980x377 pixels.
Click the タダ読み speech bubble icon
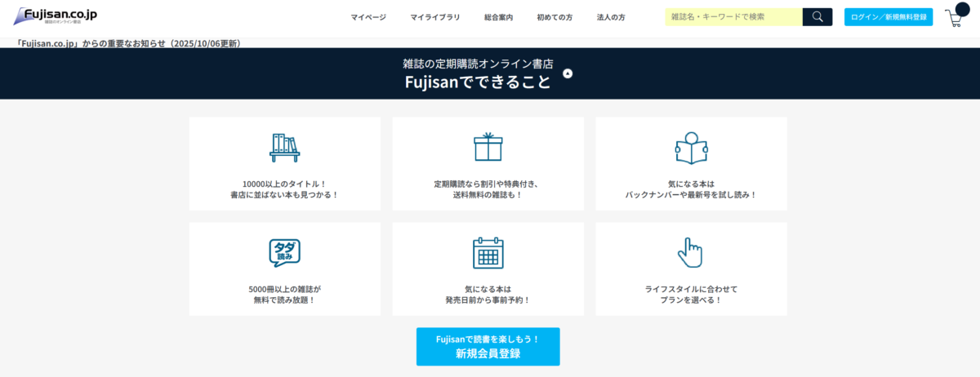(x=284, y=253)
